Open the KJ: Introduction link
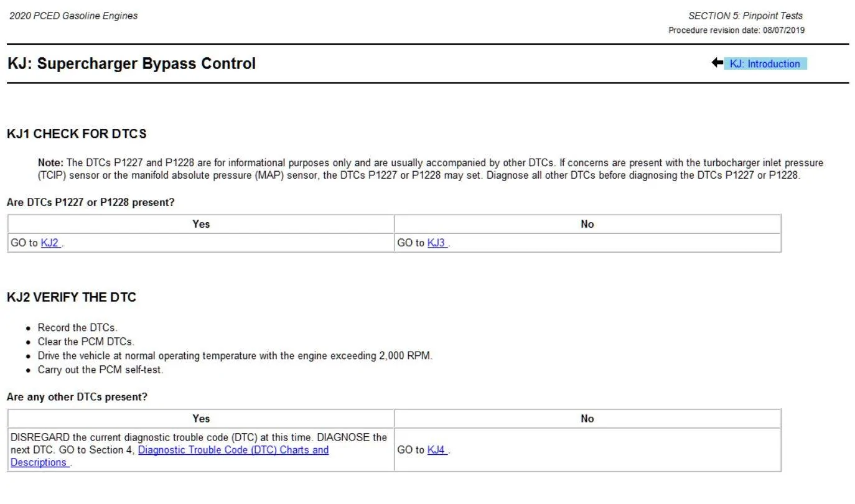The width and height of the screenshot is (855, 504). pyautogui.click(x=765, y=63)
